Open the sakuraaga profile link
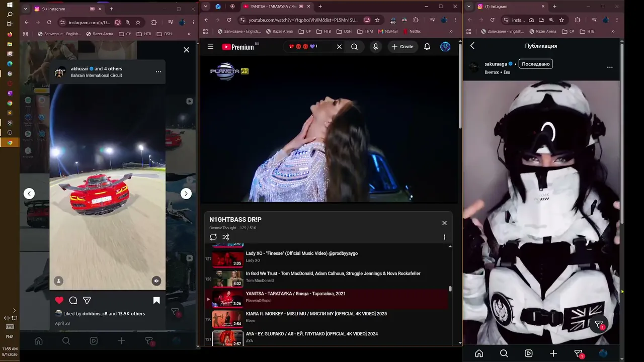Screen dimensions: 644x362 [x=496, y=64]
